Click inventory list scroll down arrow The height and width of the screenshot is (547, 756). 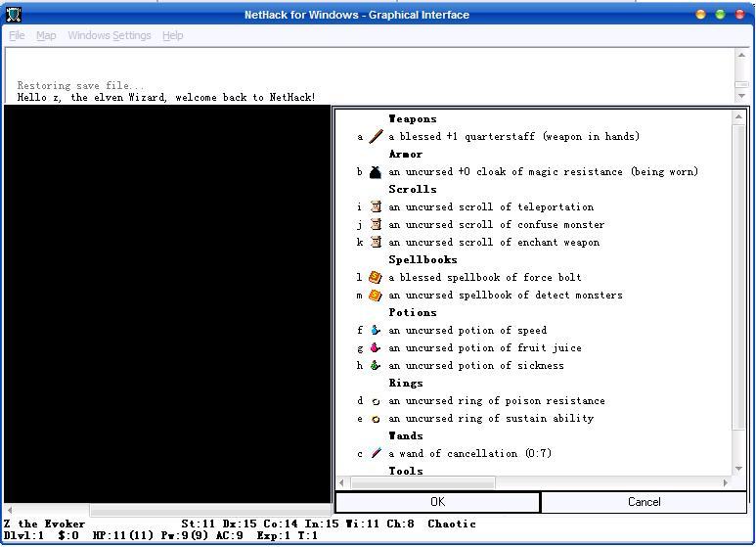738,469
